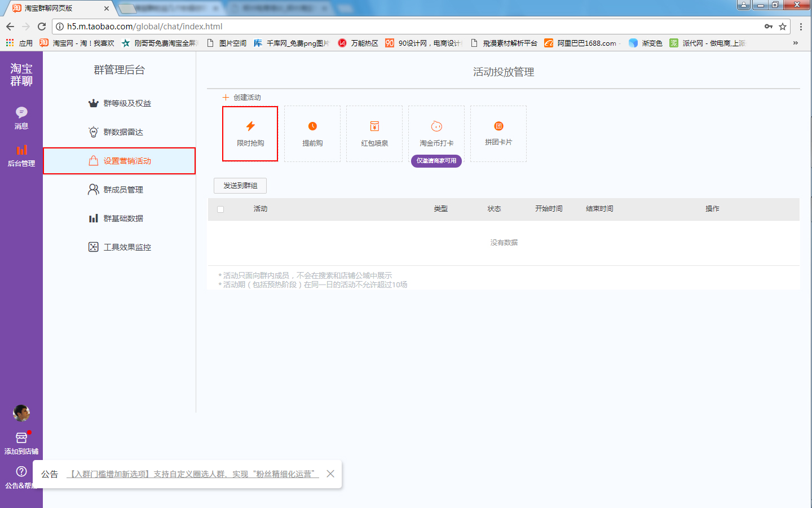Image resolution: width=812 pixels, height=508 pixels.
Task: Click 发送到群组 button
Action: [240, 186]
